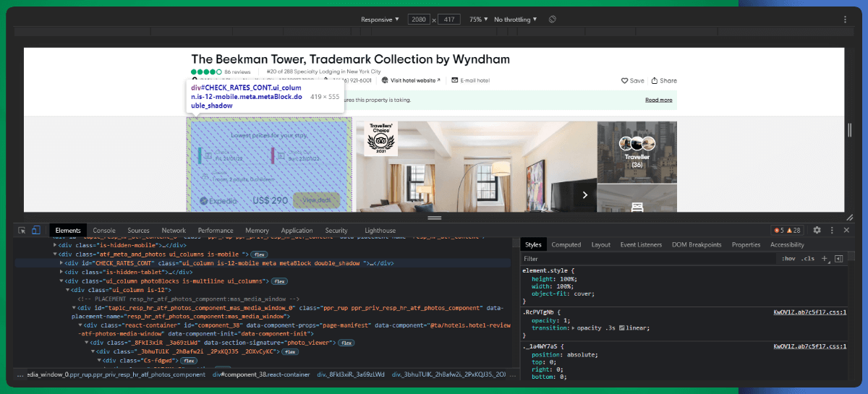Click the globe icon beside Visit hotel website
Image resolution: width=868 pixels, height=394 pixels.
(x=386, y=80)
